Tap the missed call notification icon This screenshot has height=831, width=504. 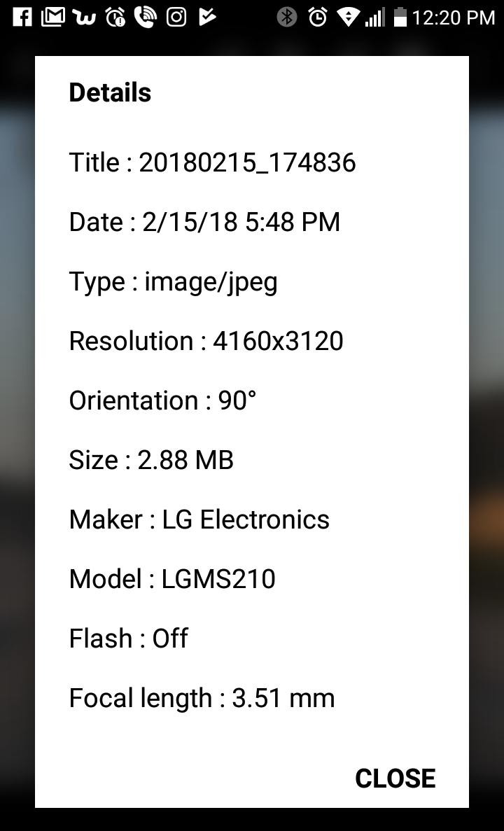click(x=145, y=17)
